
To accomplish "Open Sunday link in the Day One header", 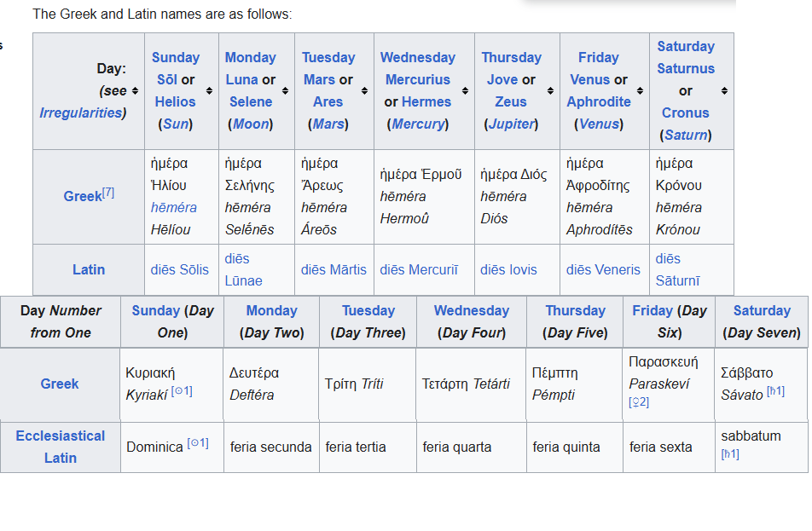I will [155, 310].
